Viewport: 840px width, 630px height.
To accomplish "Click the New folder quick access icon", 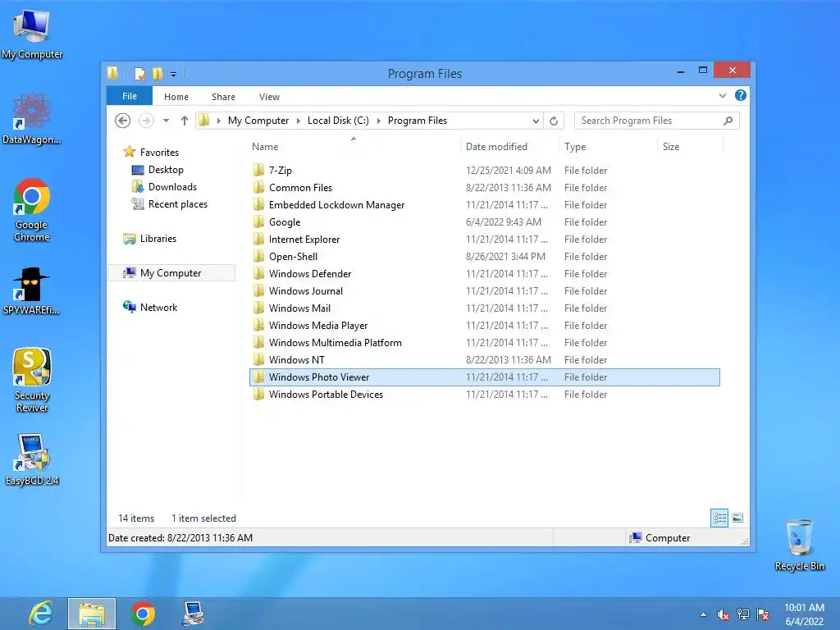I will click(157, 74).
